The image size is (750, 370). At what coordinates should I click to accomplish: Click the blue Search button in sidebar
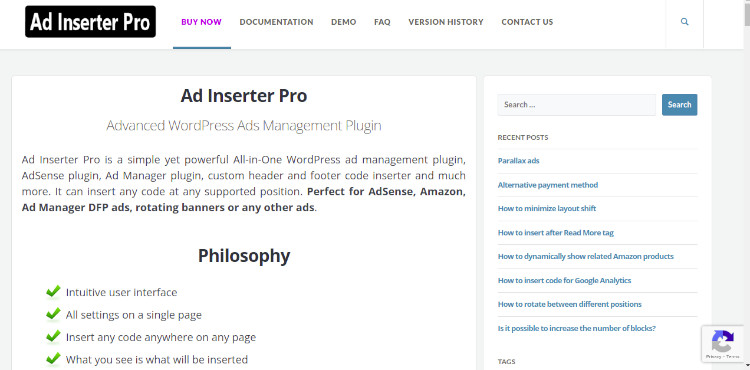[x=679, y=105]
